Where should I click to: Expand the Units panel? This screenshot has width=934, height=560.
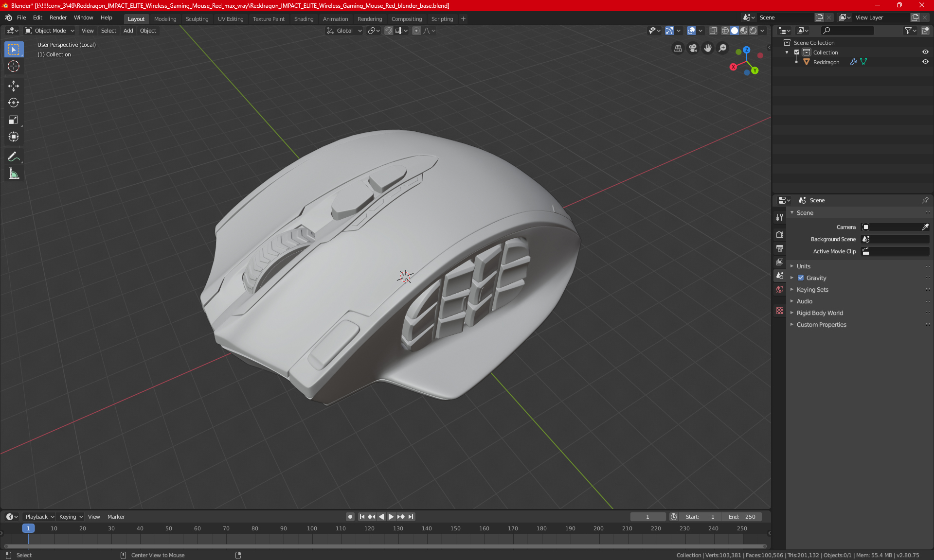point(803,266)
